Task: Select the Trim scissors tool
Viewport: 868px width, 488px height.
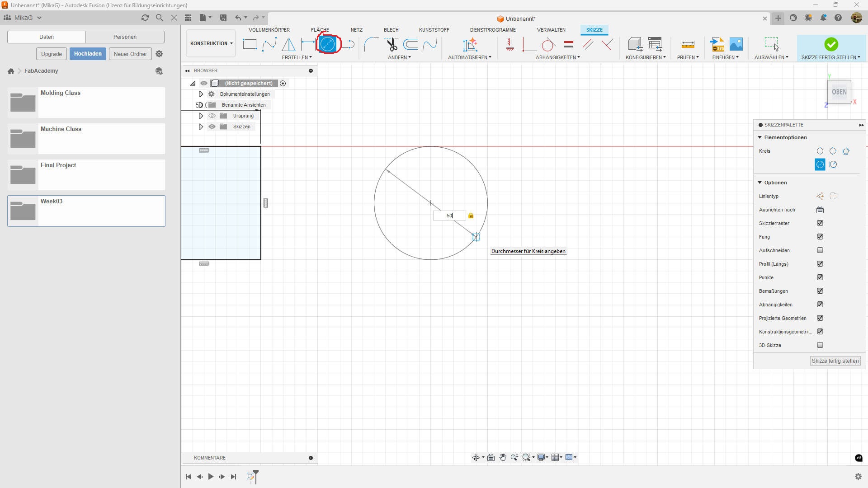Action: click(x=391, y=44)
